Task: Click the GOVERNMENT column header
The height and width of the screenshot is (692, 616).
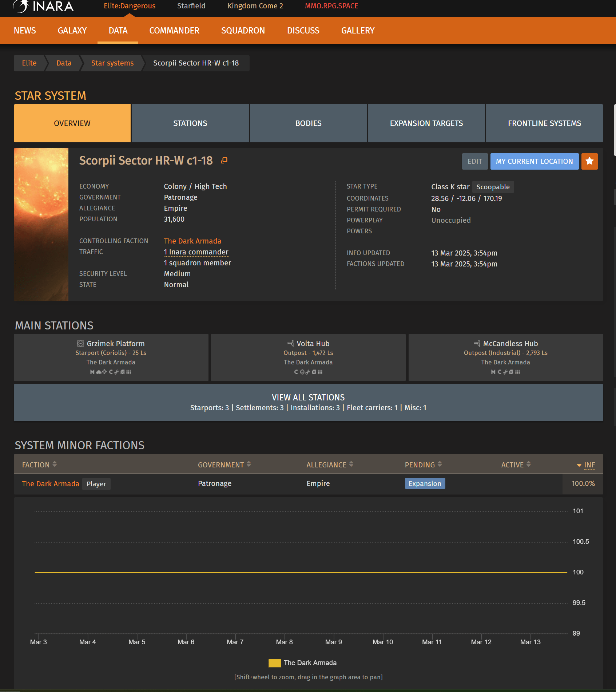Action: pyautogui.click(x=221, y=465)
